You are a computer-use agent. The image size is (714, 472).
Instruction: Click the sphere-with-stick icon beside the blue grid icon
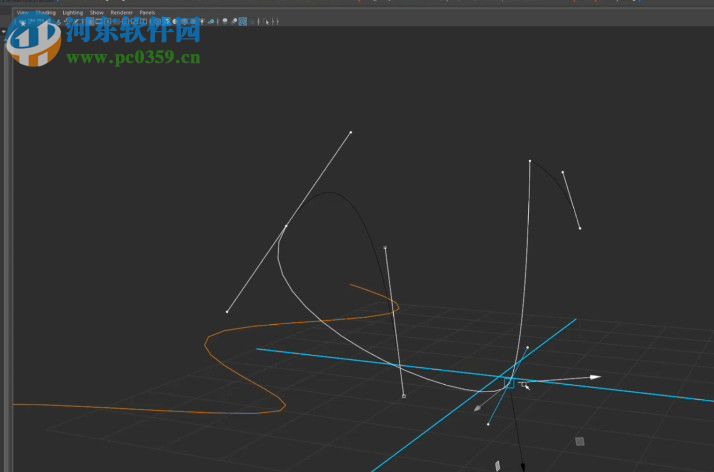point(234,21)
